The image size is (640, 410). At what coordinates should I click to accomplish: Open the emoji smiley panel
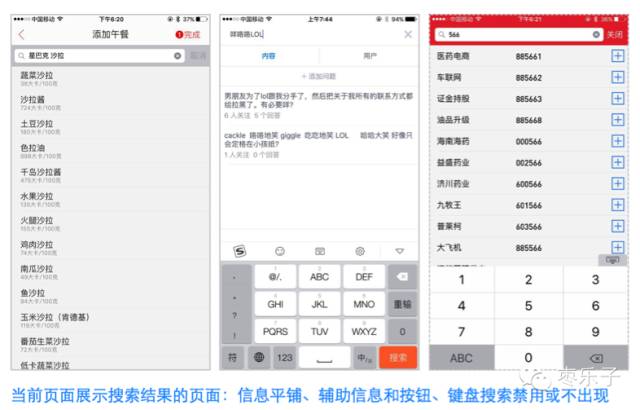(x=280, y=251)
